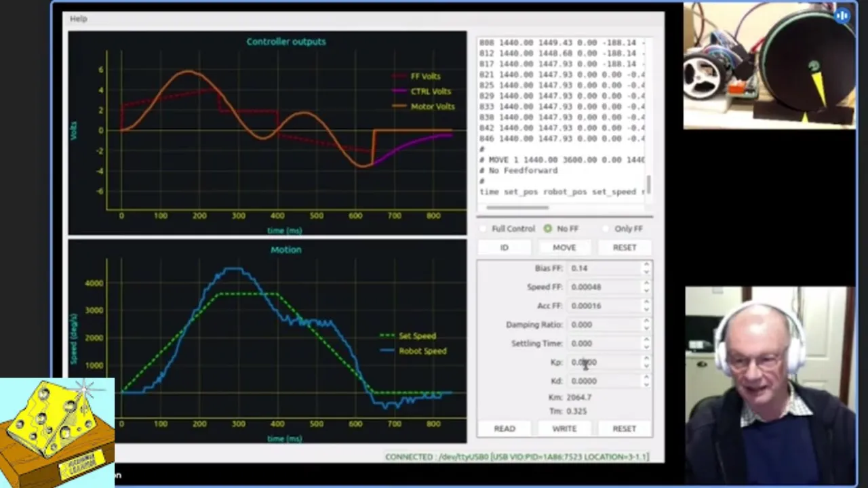Click the MOVE button
Image resolution: width=868 pixels, height=488 pixels.
[x=564, y=247]
